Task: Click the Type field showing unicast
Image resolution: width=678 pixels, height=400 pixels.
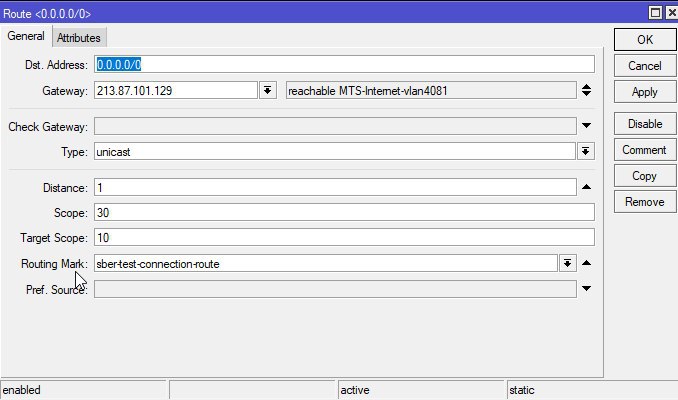Action: tap(335, 151)
